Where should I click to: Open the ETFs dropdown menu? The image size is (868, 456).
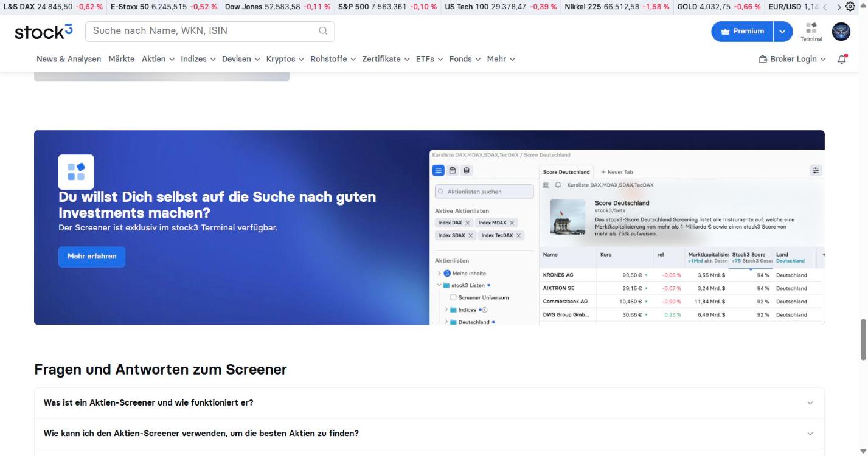(x=429, y=59)
